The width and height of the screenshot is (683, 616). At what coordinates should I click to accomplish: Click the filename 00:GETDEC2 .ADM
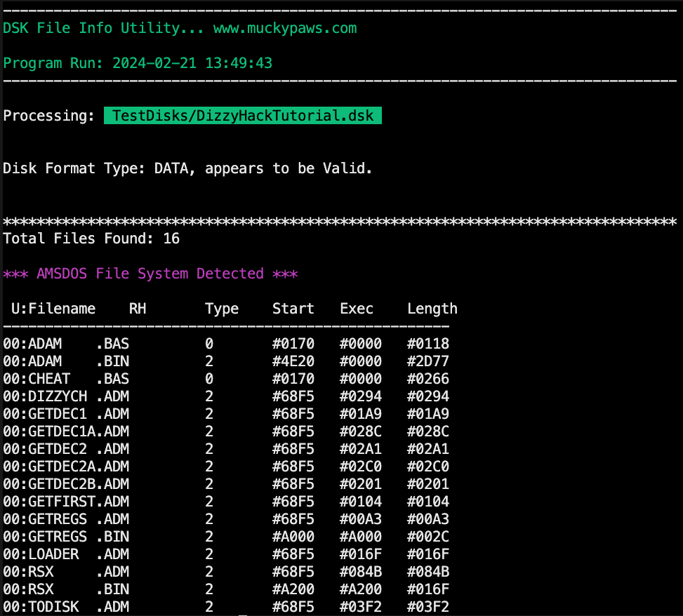point(66,449)
